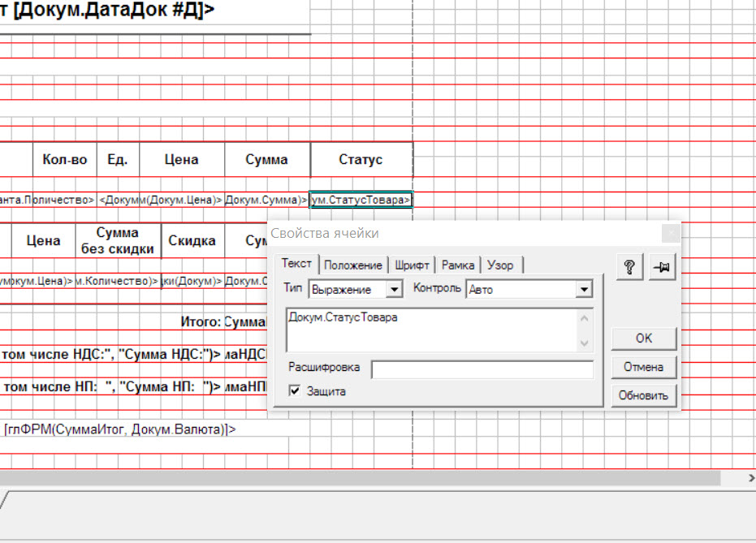Click into the Расшифровка input field

pos(482,369)
